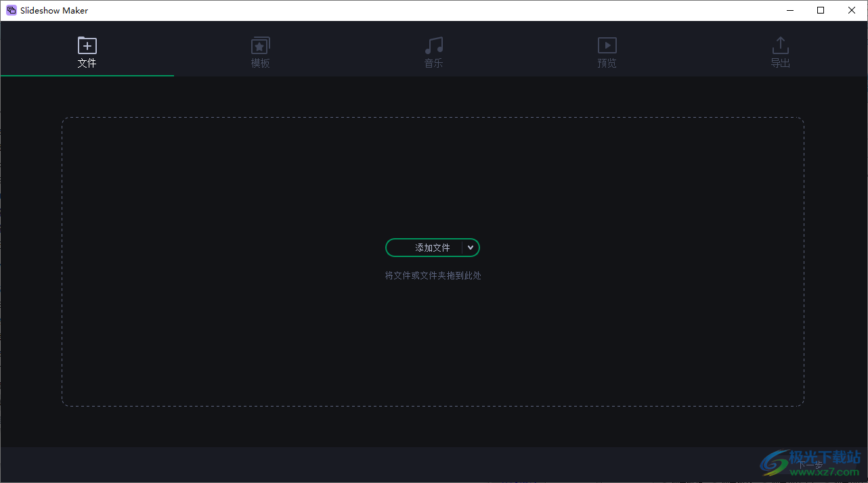868x483 pixels.
Task: Click the 将文件或文件夹拖到此处 hint text
Action: (x=433, y=275)
